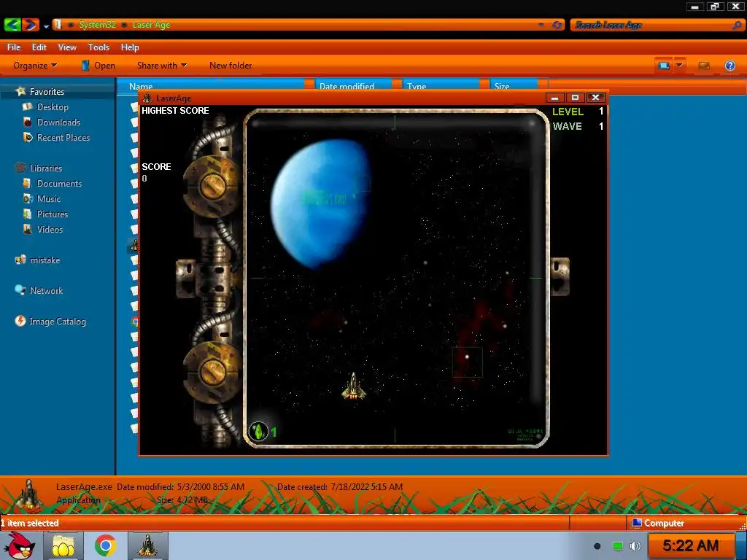The image size is (747, 560).
Task: Click the green network tray icon
Action: click(617, 546)
